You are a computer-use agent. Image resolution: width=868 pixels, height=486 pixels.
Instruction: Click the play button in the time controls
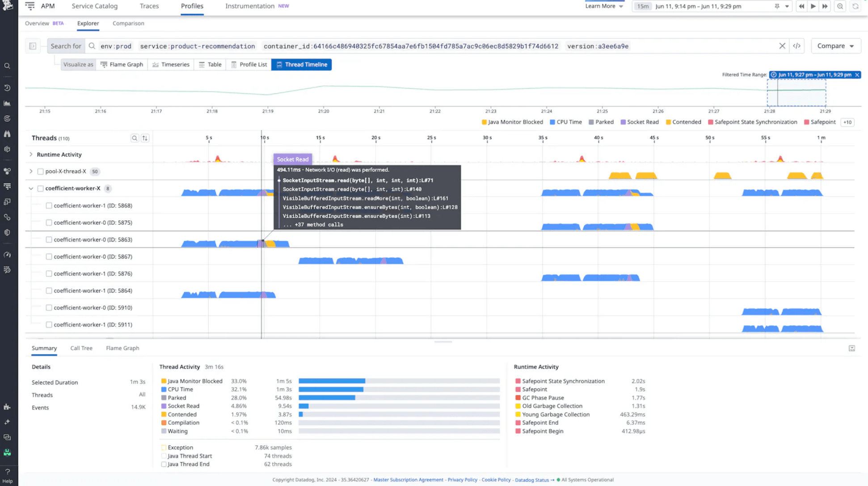813,6
